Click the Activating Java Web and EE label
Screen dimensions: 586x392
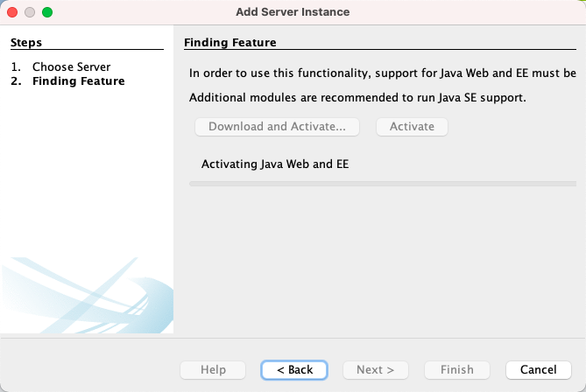[275, 164]
